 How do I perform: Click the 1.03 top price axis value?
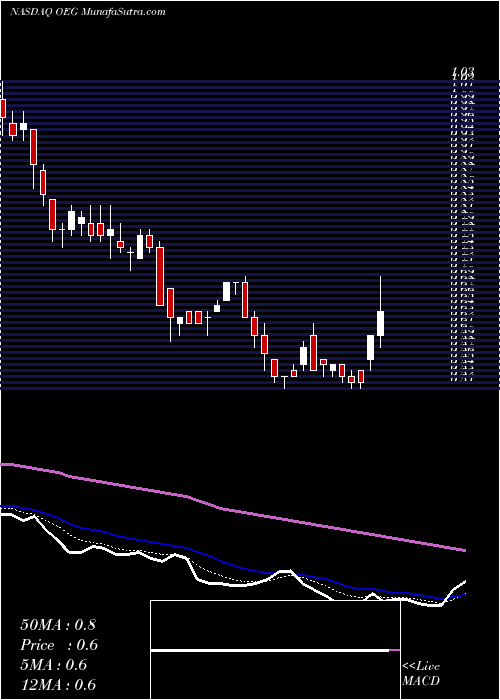463,71
